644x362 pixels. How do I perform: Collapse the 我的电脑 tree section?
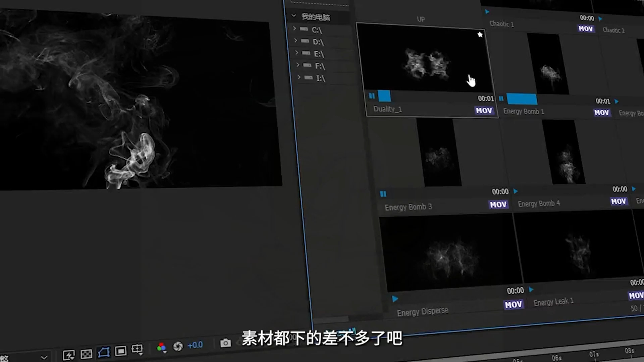coord(293,15)
